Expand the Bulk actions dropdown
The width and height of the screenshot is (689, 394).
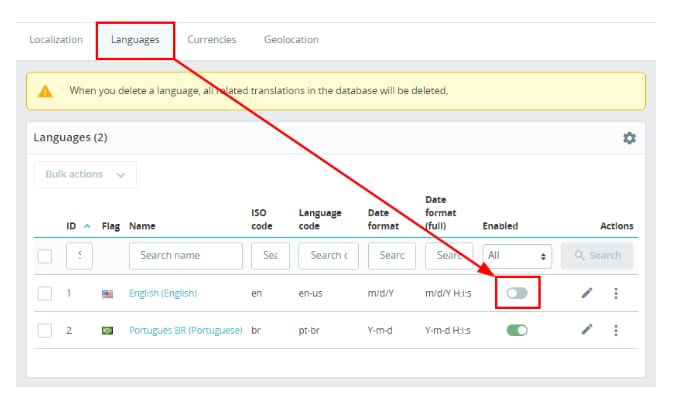[x=85, y=174]
